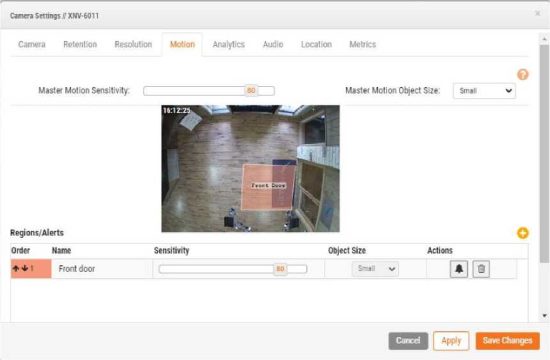Click the Master Motion Object Size label
The height and width of the screenshot is (360, 550).
point(393,91)
